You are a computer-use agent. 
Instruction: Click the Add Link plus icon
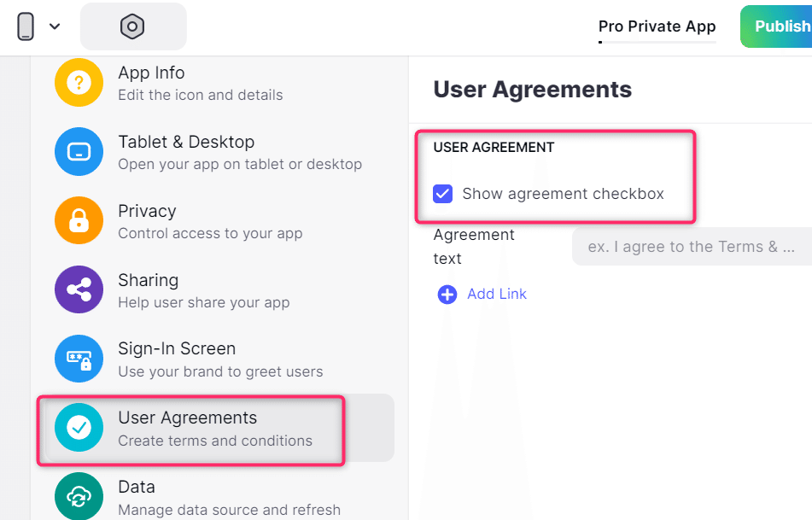pyautogui.click(x=447, y=295)
